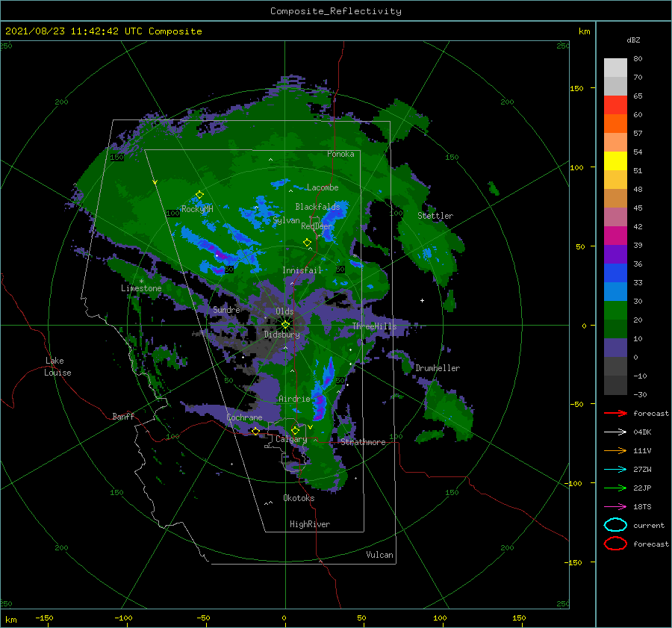Click the RockyMH label
The width and height of the screenshot is (672, 628).
[197, 209]
